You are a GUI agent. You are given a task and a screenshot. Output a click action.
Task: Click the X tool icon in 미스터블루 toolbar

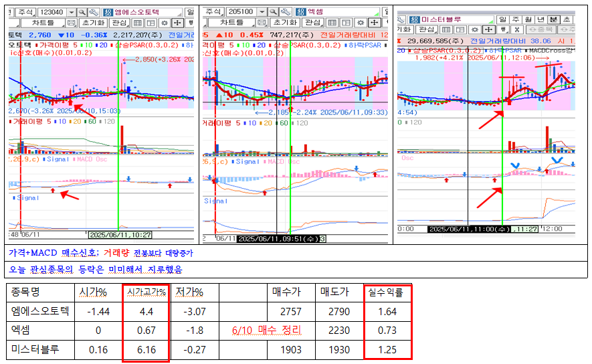[517, 29]
